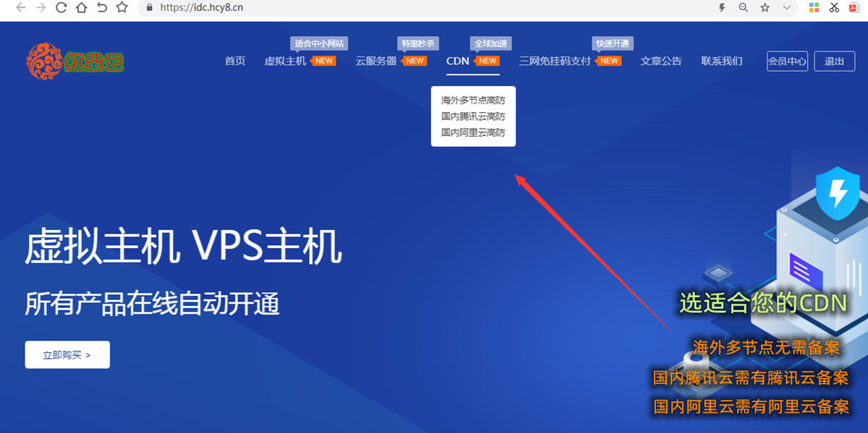
Task: Click the favorites star icon in address bar
Action: click(x=765, y=7)
